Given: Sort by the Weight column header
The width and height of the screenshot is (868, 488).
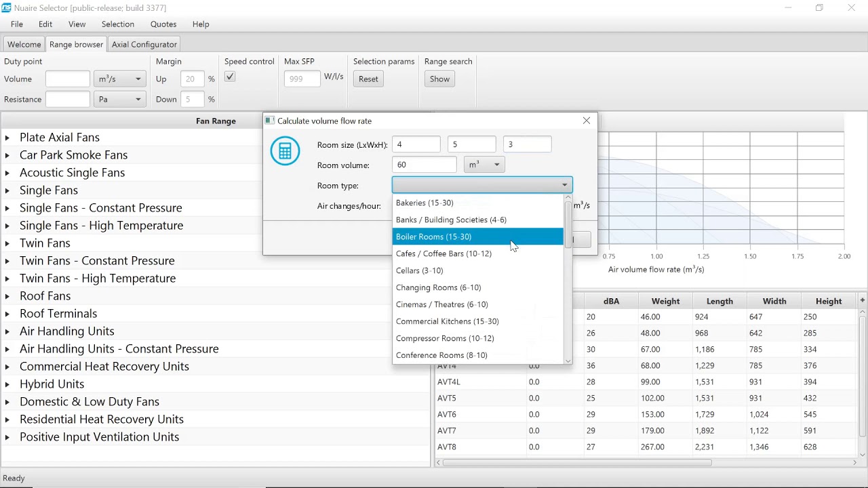Looking at the screenshot, I should pos(665,301).
